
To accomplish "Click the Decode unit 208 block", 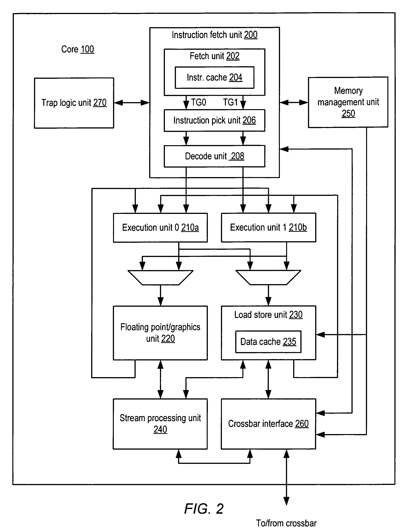I will [x=209, y=154].
